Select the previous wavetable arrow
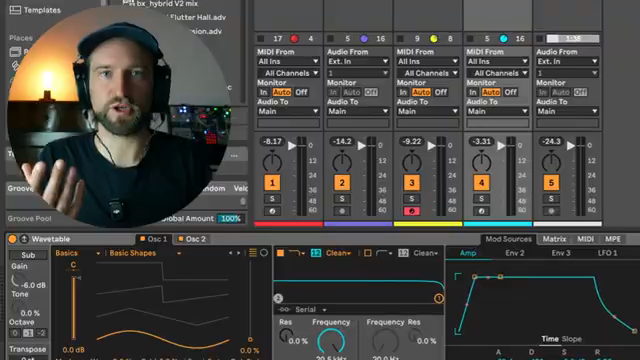This screenshot has width=640, height=360. coord(231,253)
